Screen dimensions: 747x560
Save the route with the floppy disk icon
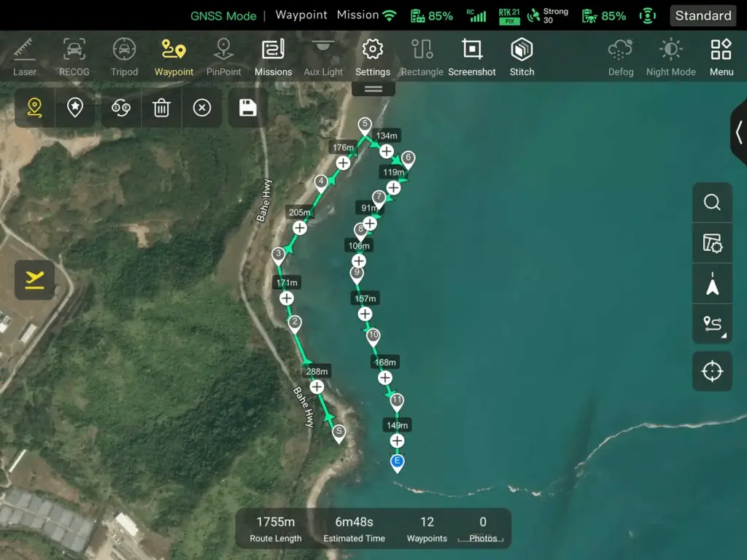tap(247, 108)
